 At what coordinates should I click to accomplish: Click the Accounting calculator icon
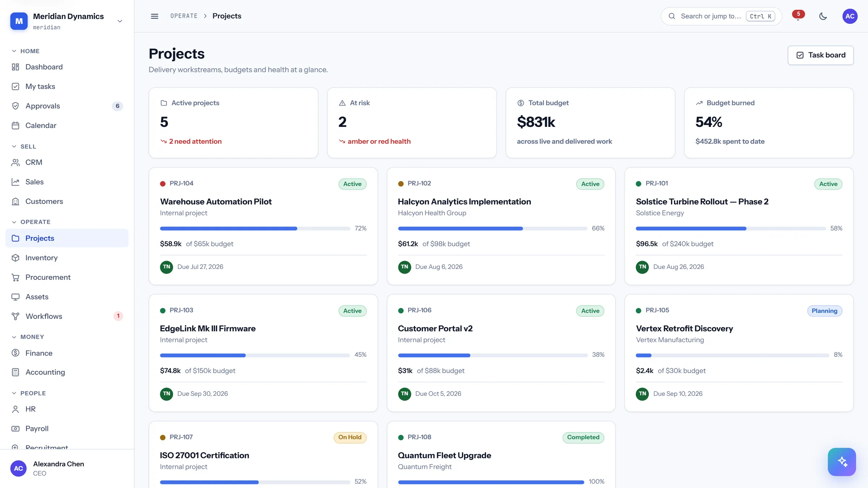(15, 372)
